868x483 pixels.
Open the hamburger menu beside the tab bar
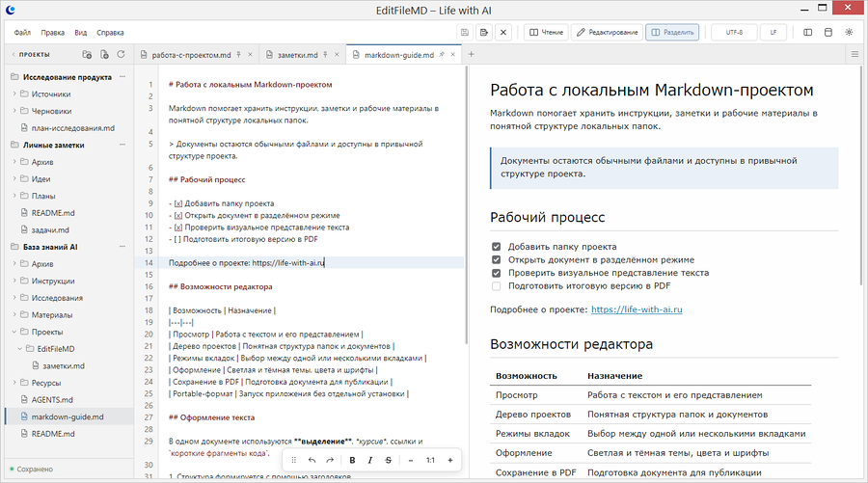pos(854,54)
